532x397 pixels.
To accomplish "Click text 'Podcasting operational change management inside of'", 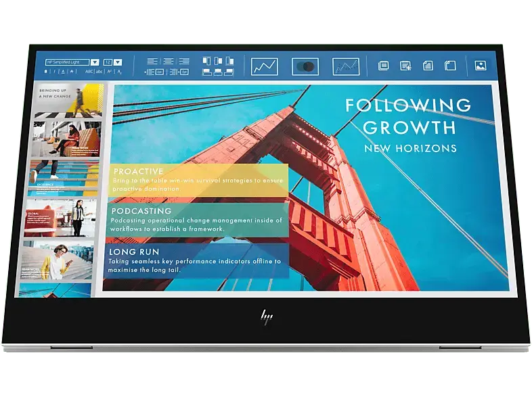I will point(196,220).
